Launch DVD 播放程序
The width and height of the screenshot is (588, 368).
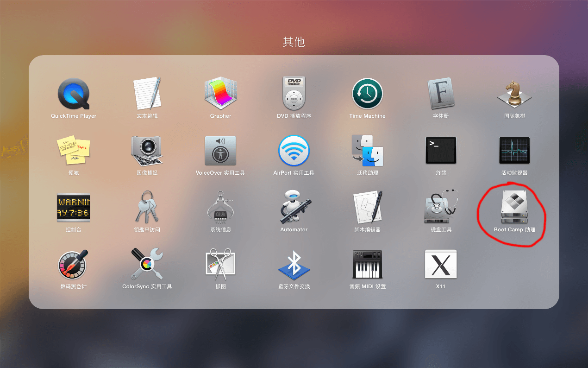point(294,94)
